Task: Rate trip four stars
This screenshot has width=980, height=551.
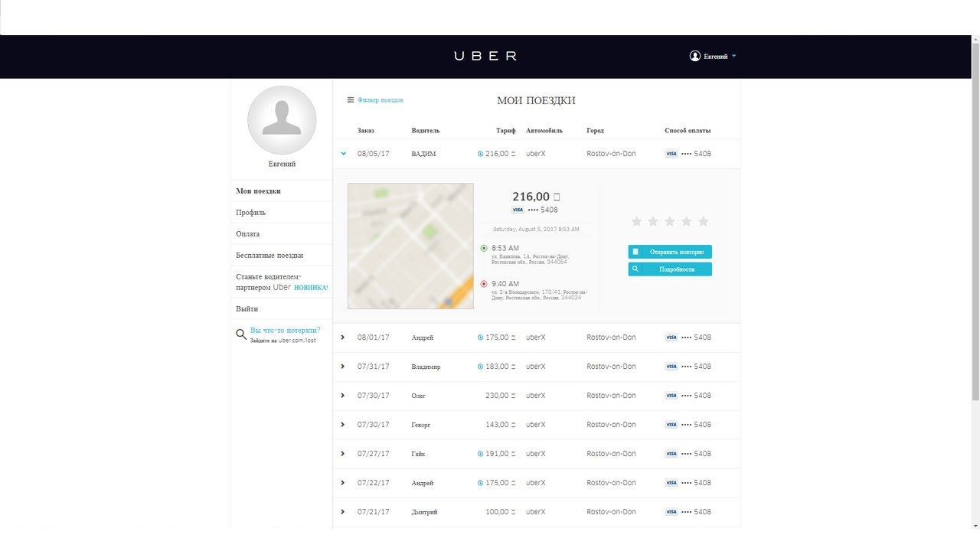Action: 687,221
